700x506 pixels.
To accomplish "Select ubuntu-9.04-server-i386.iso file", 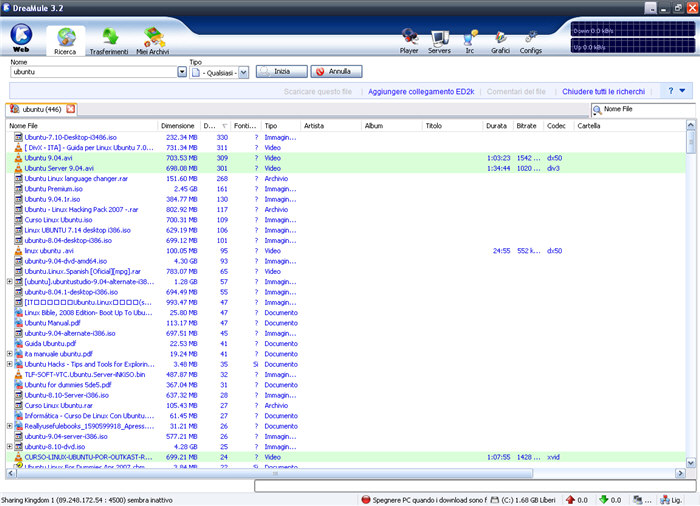I will coord(66,436).
